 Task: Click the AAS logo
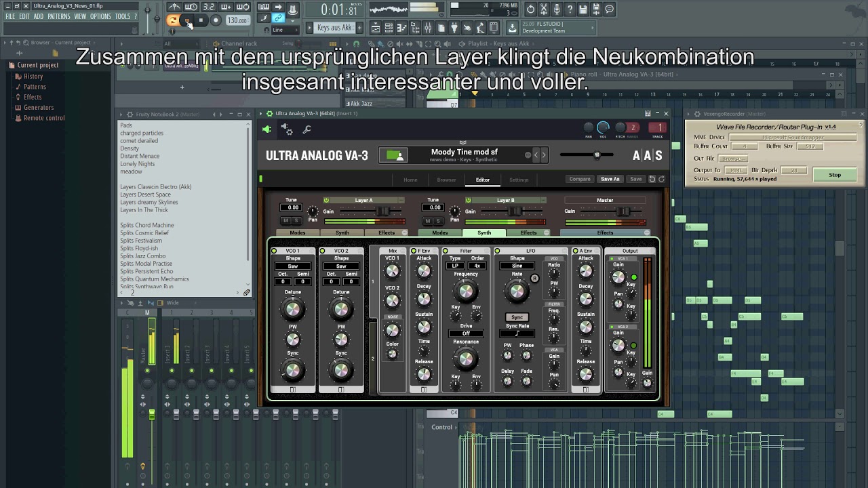coord(647,156)
